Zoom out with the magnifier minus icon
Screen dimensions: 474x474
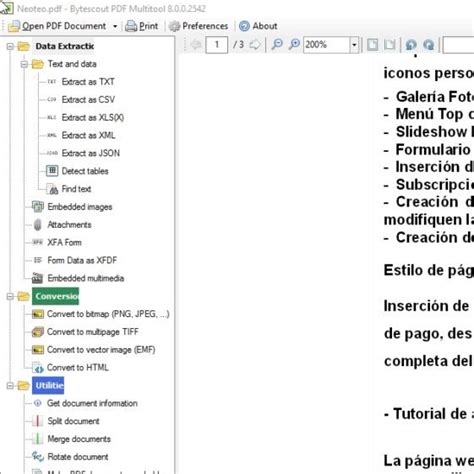[x=277, y=44]
